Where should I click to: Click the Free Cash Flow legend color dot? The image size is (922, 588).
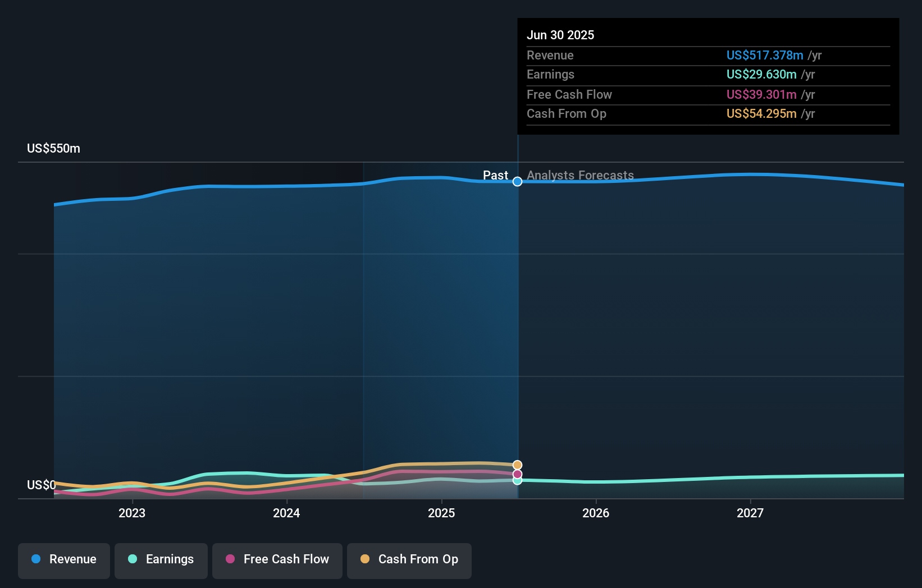pyautogui.click(x=230, y=559)
